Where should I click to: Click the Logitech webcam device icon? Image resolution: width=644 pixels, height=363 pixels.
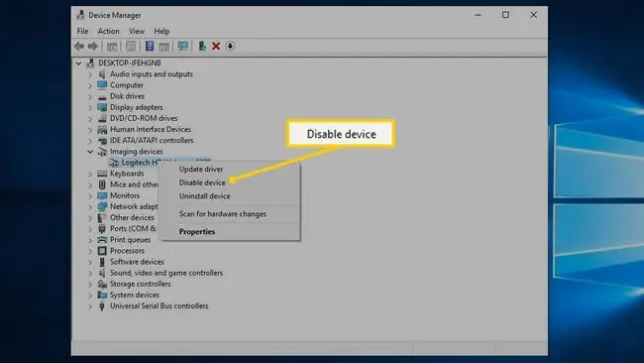(x=114, y=163)
